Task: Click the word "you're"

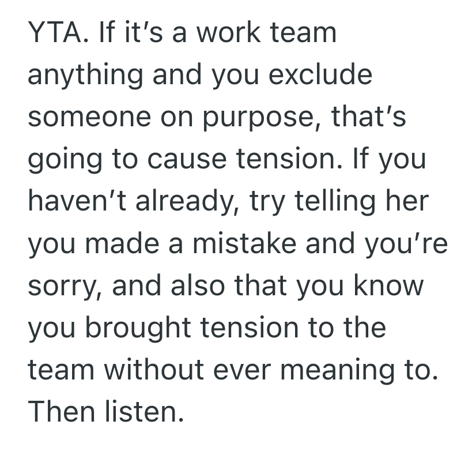Action: tap(405, 243)
